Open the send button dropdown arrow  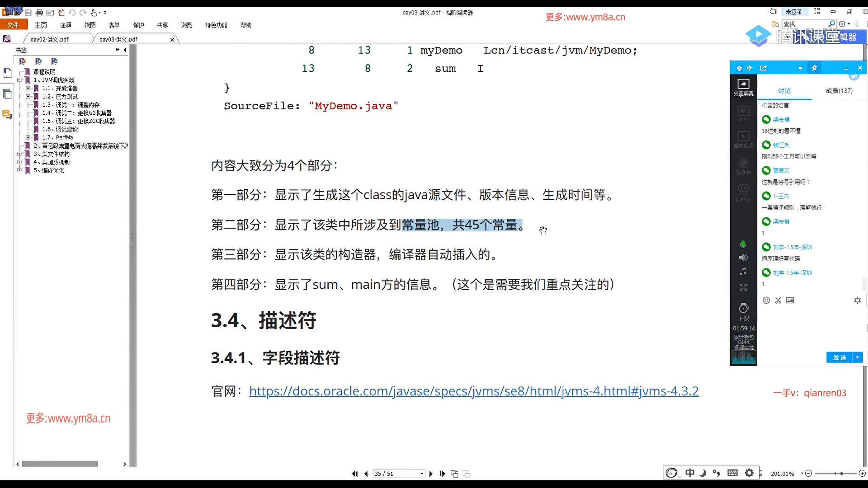click(x=858, y=357)
